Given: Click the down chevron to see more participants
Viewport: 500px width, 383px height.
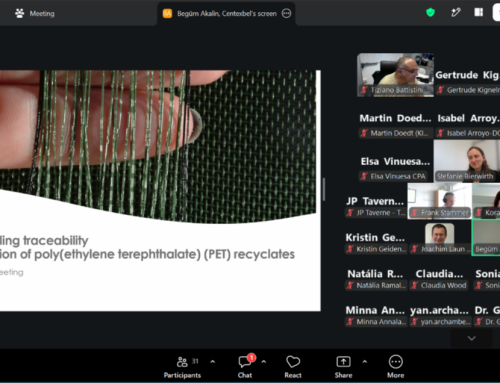Looking at the screenshot, I should 471,338.
